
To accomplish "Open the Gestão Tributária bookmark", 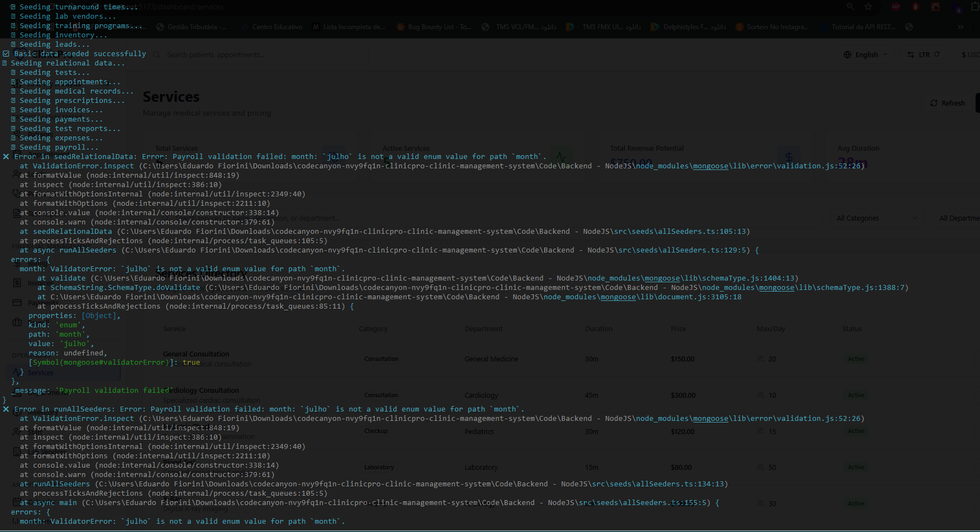I will tap(191, 26).
